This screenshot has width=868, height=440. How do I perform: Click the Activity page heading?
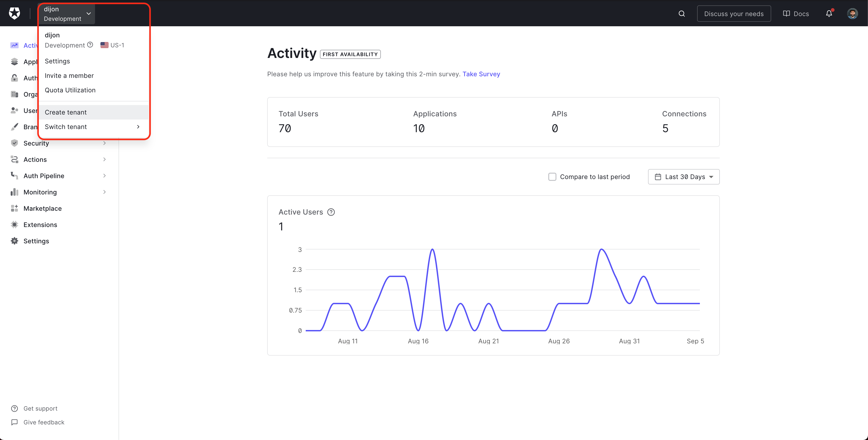tap(292, 53)
